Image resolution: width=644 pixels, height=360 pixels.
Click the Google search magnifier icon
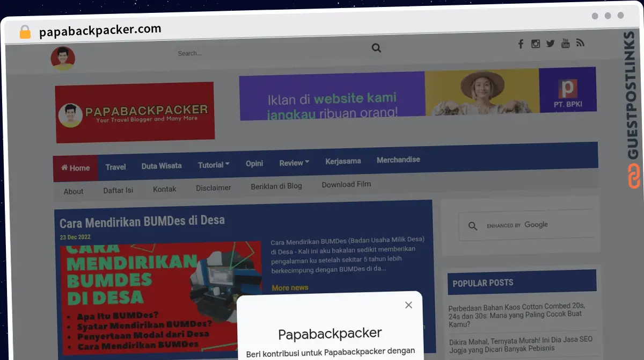pos(473,226)
